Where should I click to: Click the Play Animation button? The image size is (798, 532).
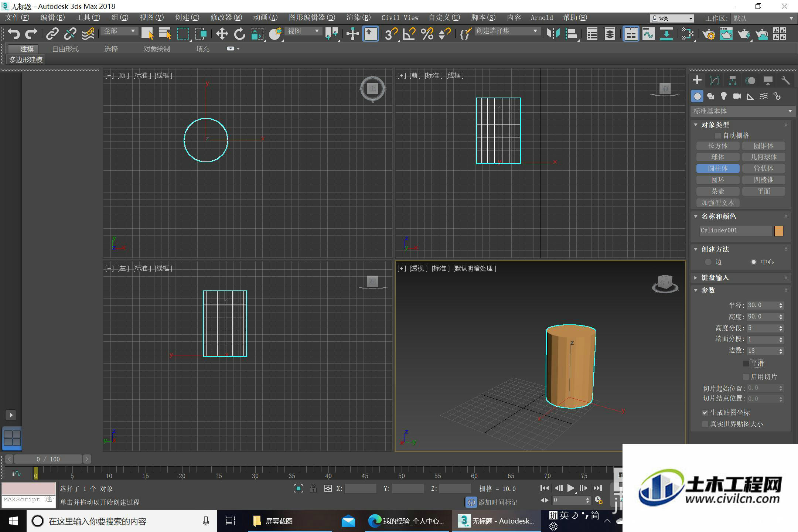[571, 488]
